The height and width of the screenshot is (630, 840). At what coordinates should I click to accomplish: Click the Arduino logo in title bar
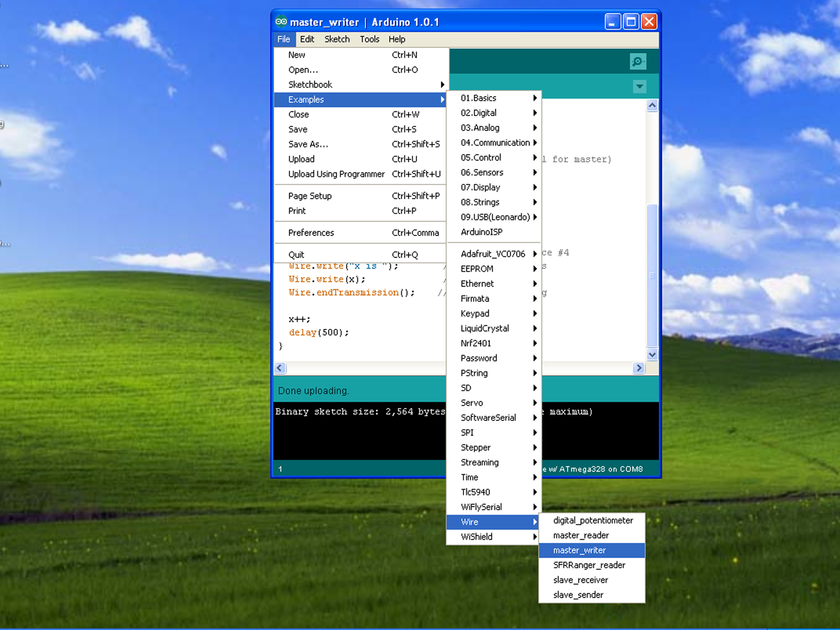pyautogui.click(x=281, y=22)
